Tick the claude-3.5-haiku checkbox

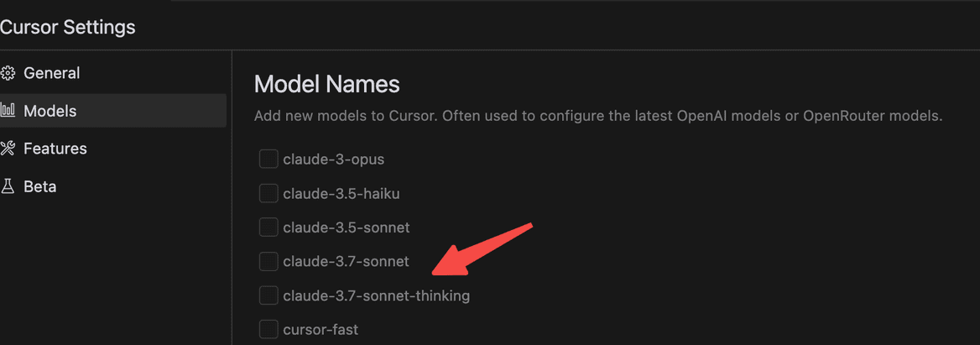click(268, 194)
